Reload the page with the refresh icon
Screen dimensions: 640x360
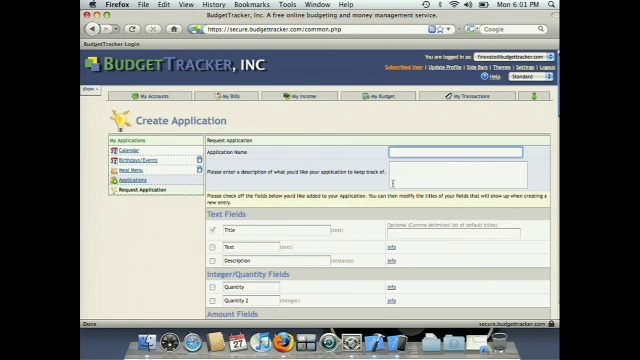(132, 29)
